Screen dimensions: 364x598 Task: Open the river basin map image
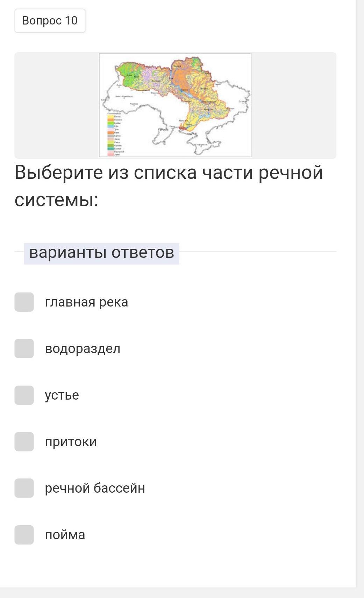click(175, 105)
